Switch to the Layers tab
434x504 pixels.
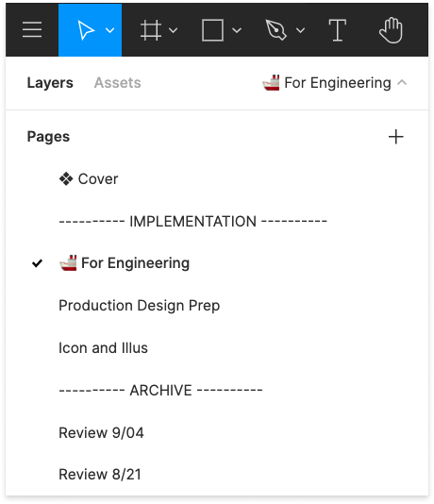[x=50, y=83]
